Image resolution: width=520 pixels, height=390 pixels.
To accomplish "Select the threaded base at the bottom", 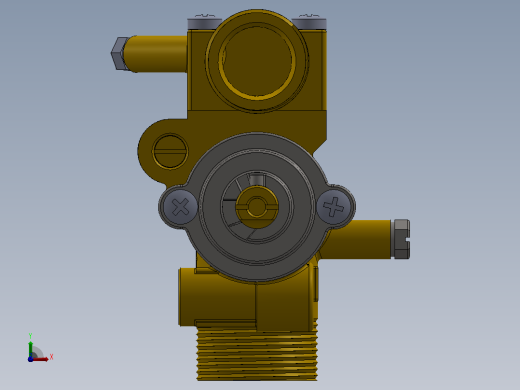I will (257, 353).
